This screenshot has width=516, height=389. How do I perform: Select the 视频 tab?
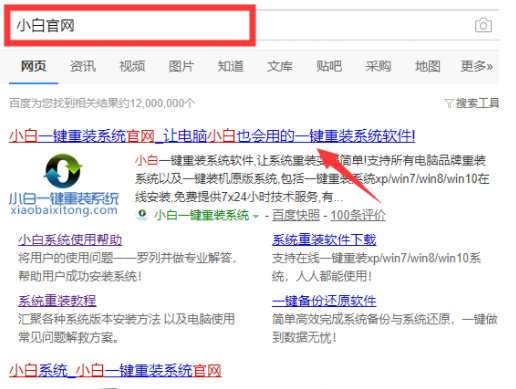pos(132,66)
